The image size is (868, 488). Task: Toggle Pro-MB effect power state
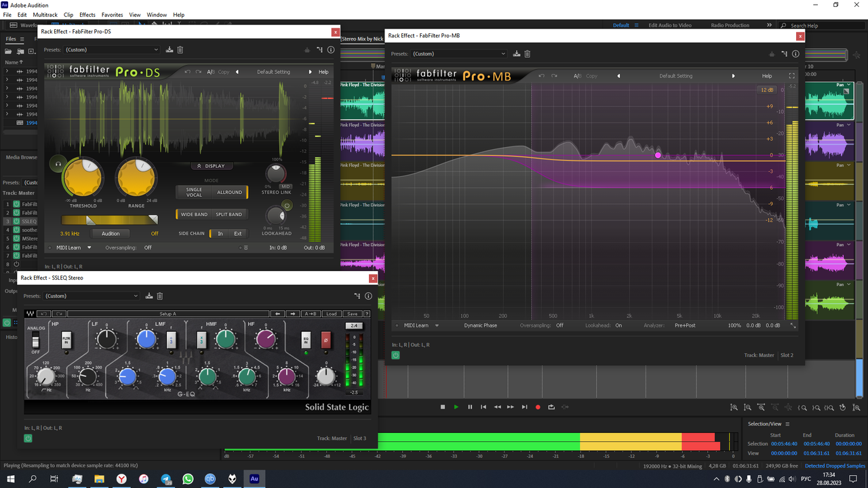click(x=396, y=355)
